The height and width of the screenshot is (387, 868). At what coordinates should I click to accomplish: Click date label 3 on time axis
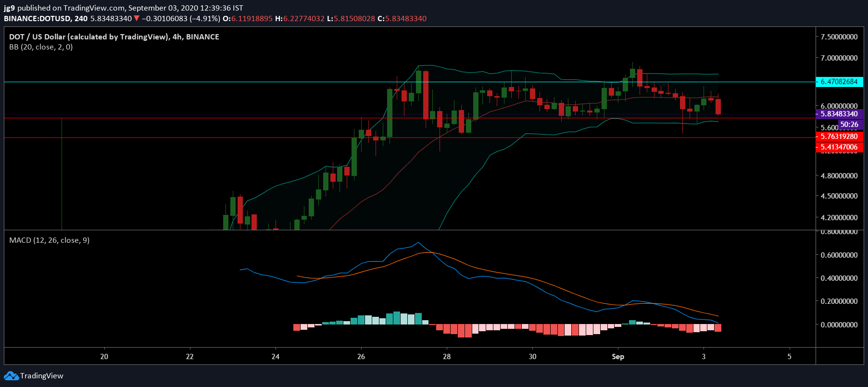coord(704,356)
